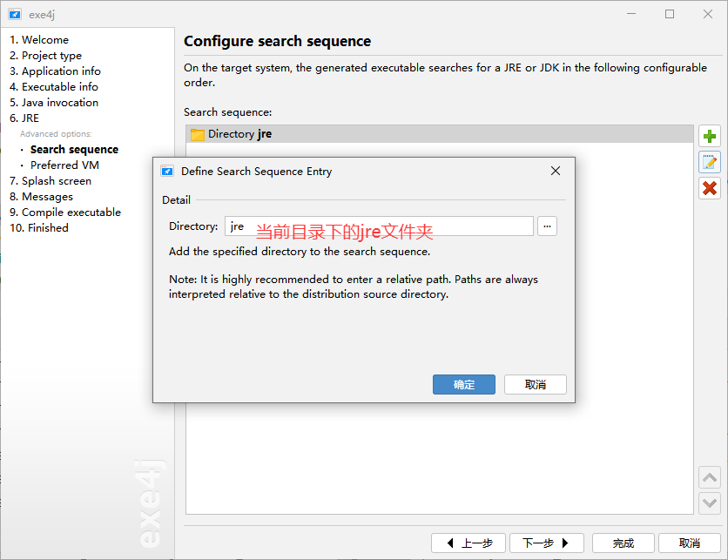Navigate to step 9. Compile executable
Image resolution: width=728 pixels, height=560 pixels.
pos(65,213)
